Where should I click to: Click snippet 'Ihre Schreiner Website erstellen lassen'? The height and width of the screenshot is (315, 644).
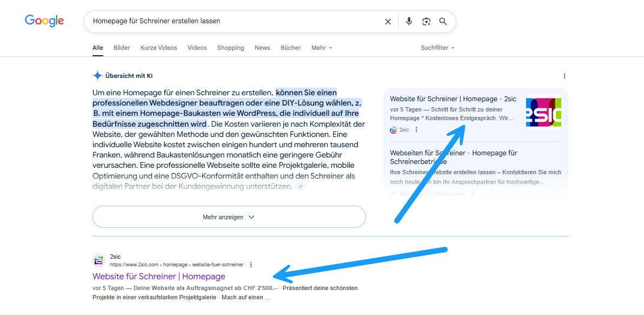click(x=443, y=172)
